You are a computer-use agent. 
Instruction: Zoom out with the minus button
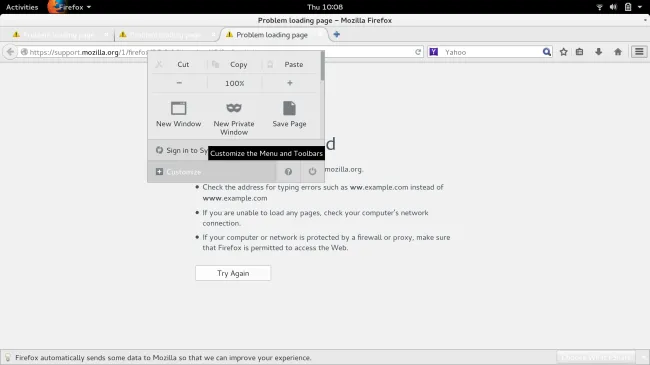pyautogui.click(x=179, y=83)
